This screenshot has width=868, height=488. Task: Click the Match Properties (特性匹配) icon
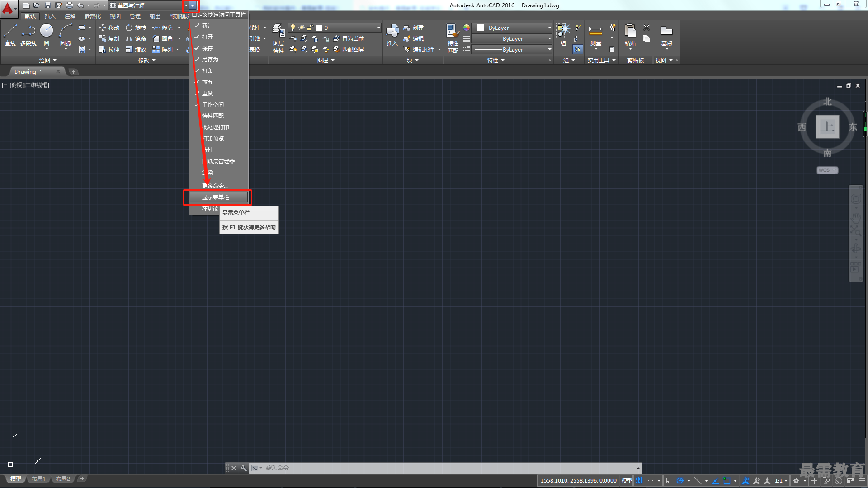(453, 39)
